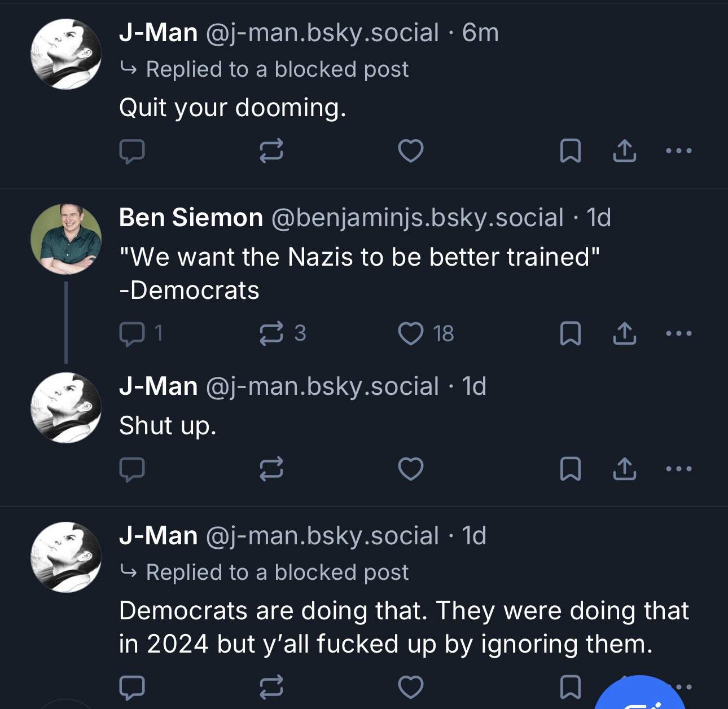Repost Ben Siemon's post with 3 reposts

271,333
